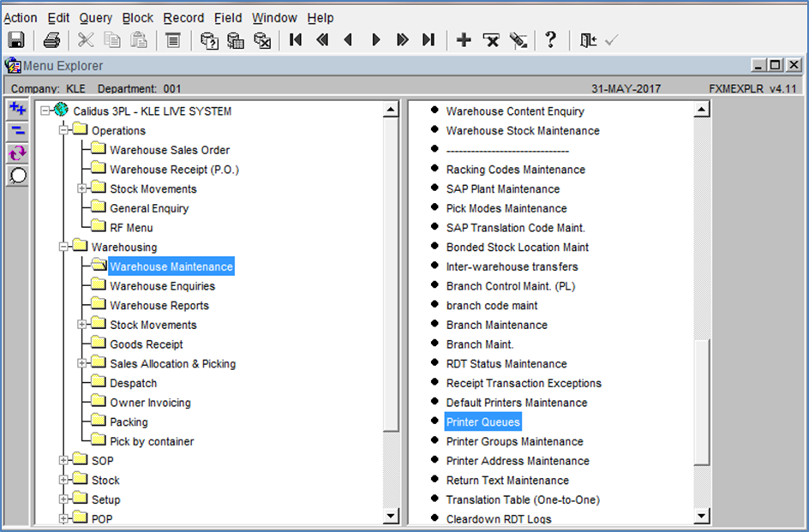Click the Paste clipboard icon
Image resolution: width=809 pixels, height=532 pixels.
click(138, 39)
